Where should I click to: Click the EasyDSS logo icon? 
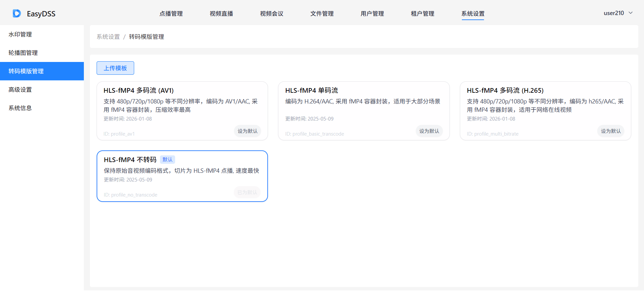click(x=16, y=13)
